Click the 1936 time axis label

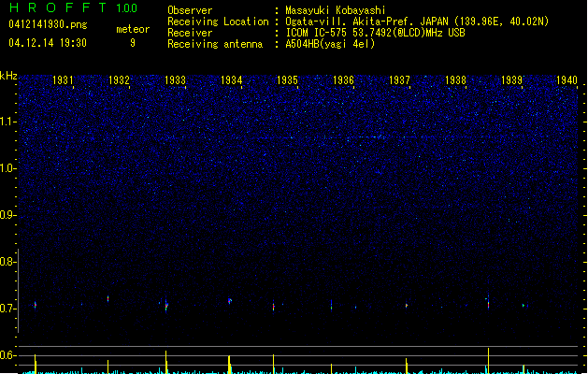[343, 80]
